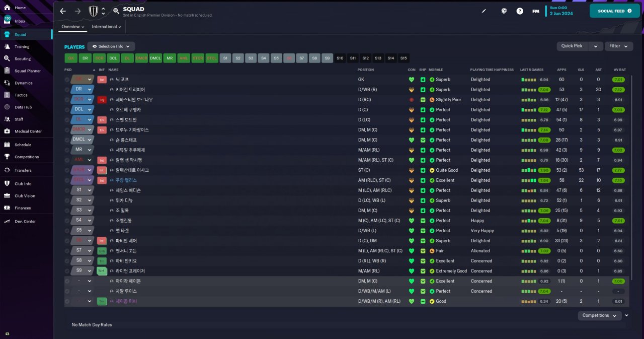The height and width of the screenshot is (339, 644).
Task: Open position dropdown on the S5 row
Action: (90, 231)
